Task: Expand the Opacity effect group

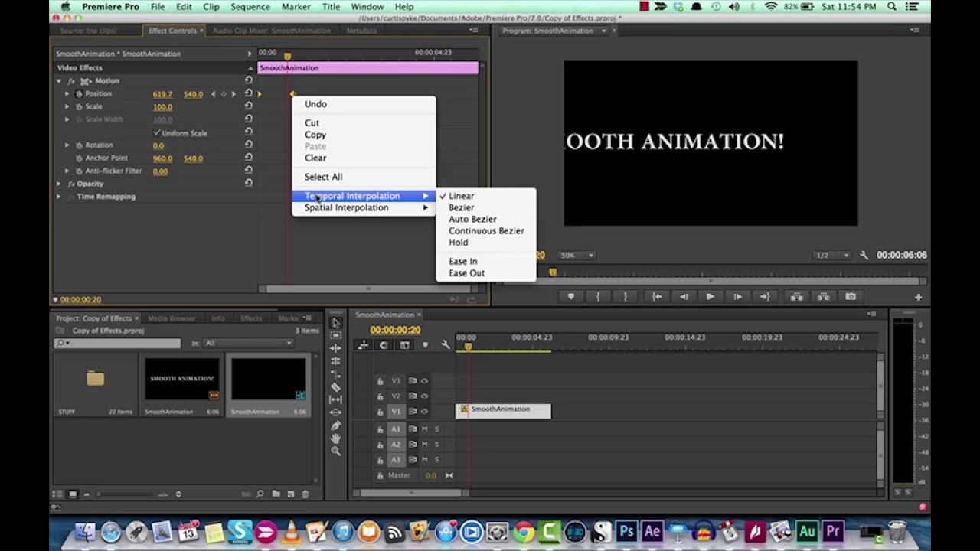Action: click(59, 184)
